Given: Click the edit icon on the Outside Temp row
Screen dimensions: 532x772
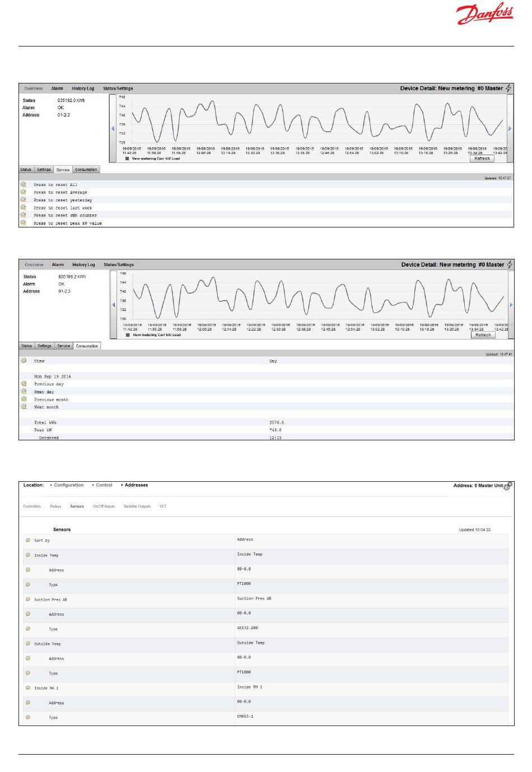Looking at the screenshot, I should click(27, 643).
